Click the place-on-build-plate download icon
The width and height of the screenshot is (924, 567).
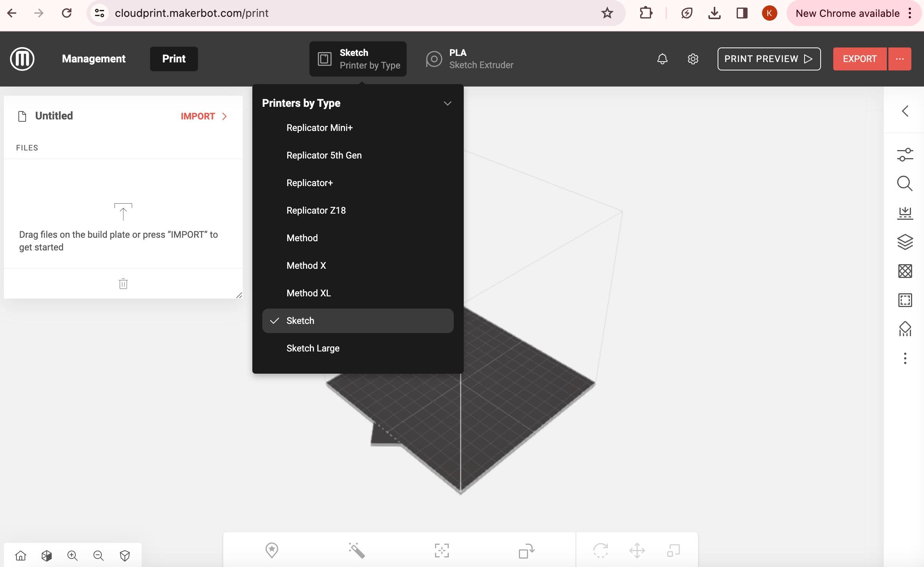click(x=905, y=213)
